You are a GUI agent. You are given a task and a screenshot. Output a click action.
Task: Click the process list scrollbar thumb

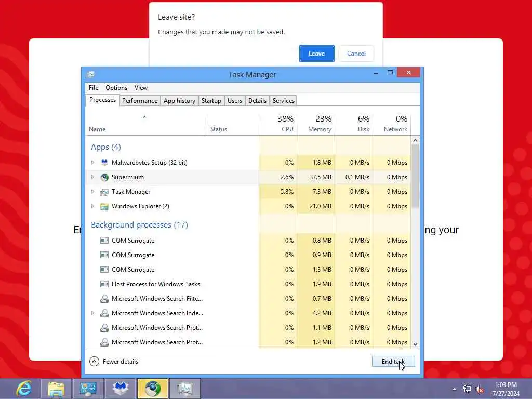point(415,176)
